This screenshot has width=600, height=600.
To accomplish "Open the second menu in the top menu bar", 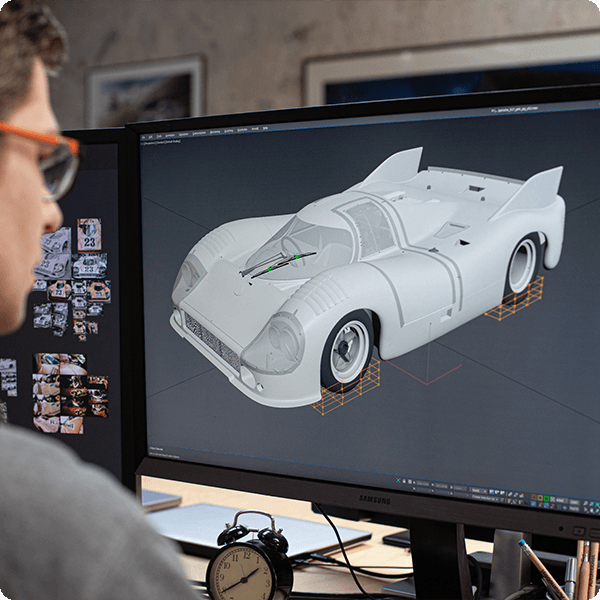I will pyautogui.click(x=150, y=136).
